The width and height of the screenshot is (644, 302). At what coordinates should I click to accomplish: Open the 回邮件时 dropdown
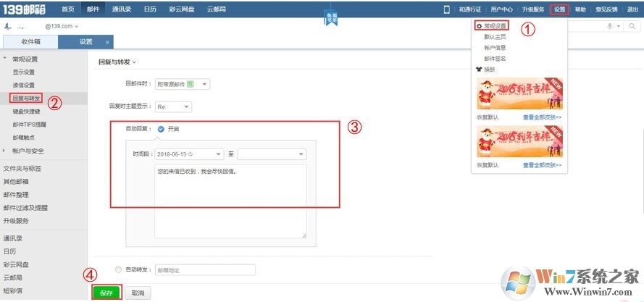pos(183,84)
